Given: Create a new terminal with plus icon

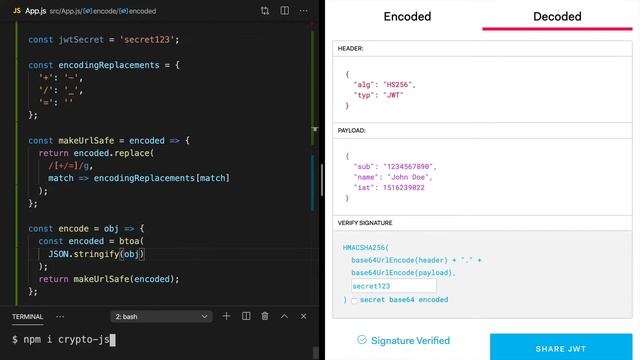Looking at the screenshot, I should [226, 316].
